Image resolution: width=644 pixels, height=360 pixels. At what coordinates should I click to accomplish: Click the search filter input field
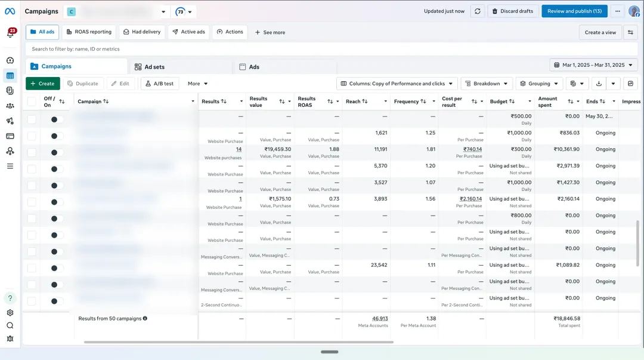(x=332, y=49)
